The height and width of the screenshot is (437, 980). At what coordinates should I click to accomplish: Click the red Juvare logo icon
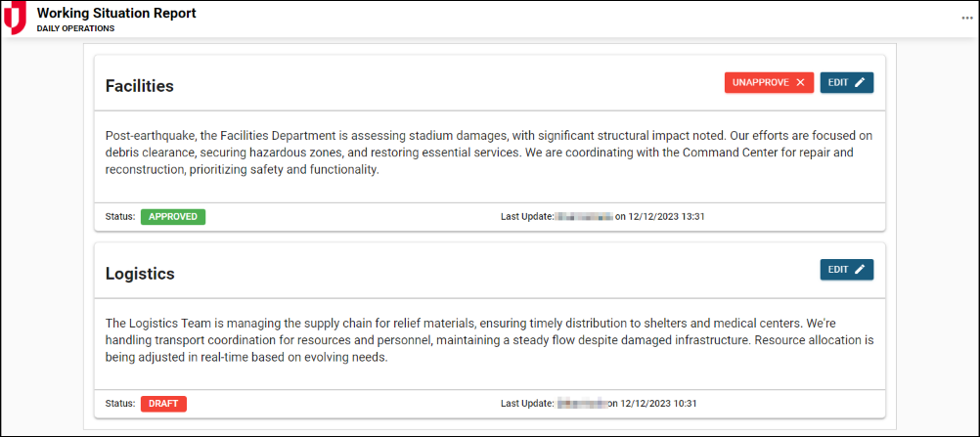pos(15,19)
